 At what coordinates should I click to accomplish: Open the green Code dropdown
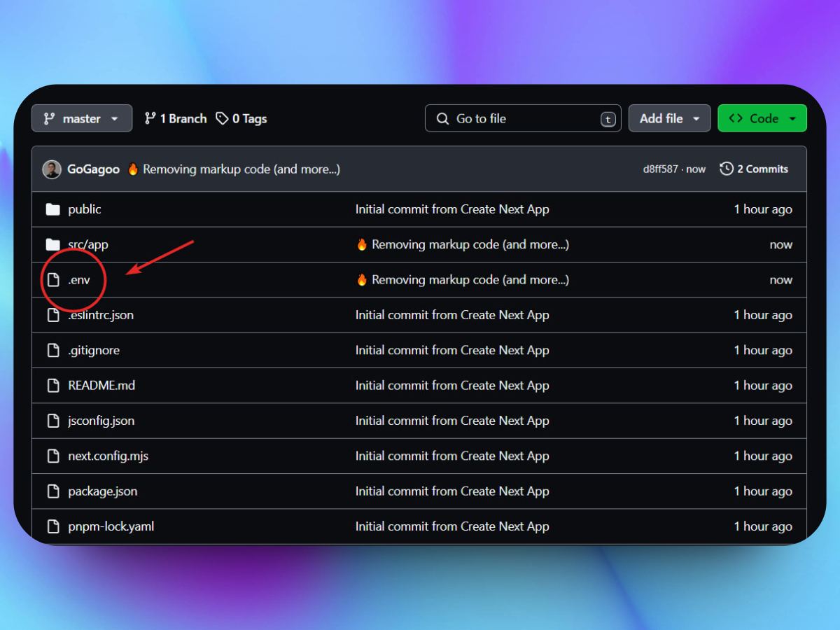pos(762,119)
